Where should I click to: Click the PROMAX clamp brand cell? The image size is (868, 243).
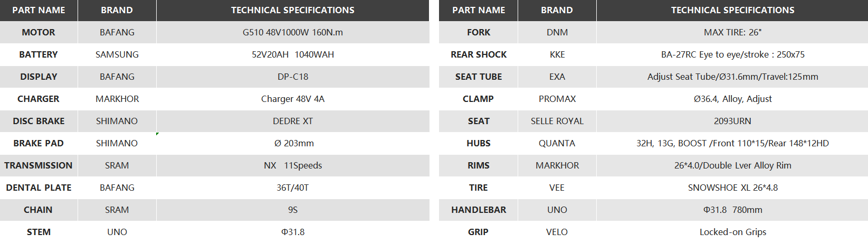[557, 99]
